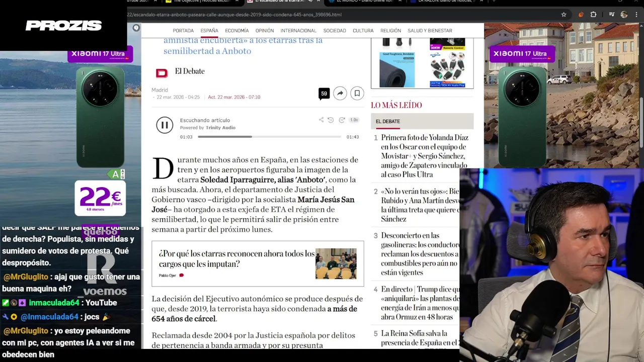Image resolution: width=644 pixels, height=362 pixels.
Task: Open Pablo Ojer author link
Action: click(168, 276)
